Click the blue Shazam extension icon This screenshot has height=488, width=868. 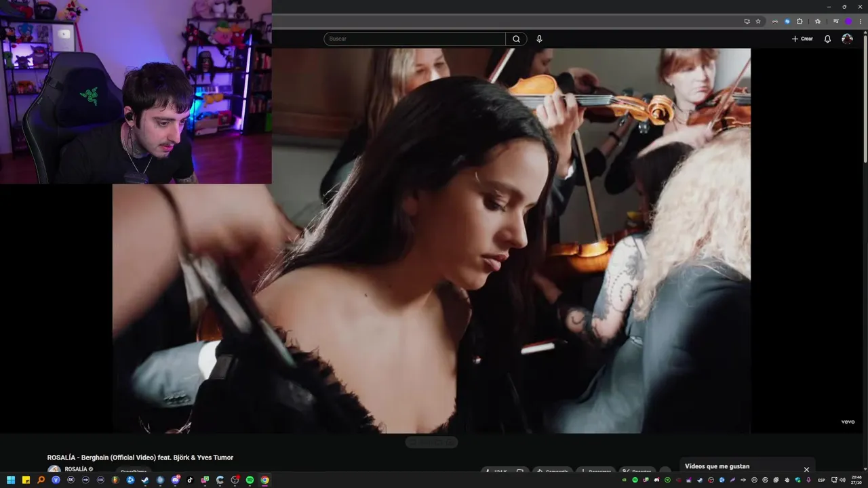click(787, 21)
